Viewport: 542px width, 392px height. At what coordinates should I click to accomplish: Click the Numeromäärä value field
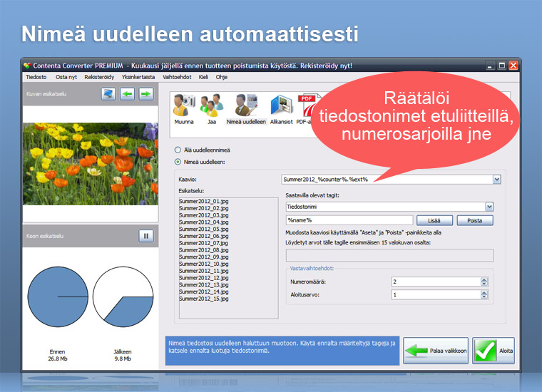(x=436, y=282)
